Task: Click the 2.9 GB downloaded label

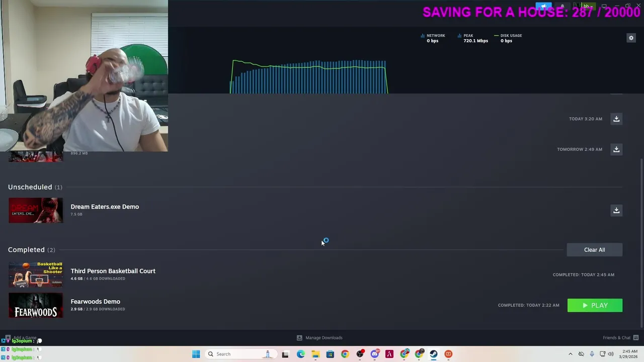Action: (98, 309)
